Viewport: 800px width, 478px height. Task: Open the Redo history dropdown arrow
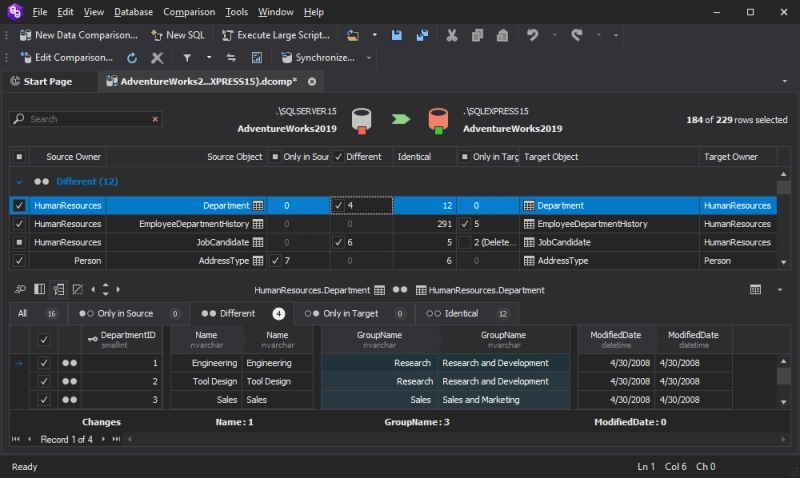[x=598, y=35]
